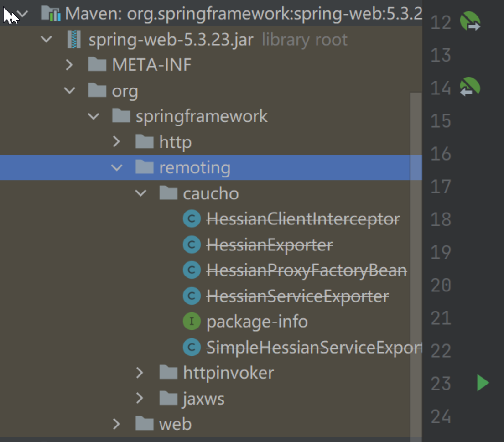Click the run gutter icon on line 23

483,383
